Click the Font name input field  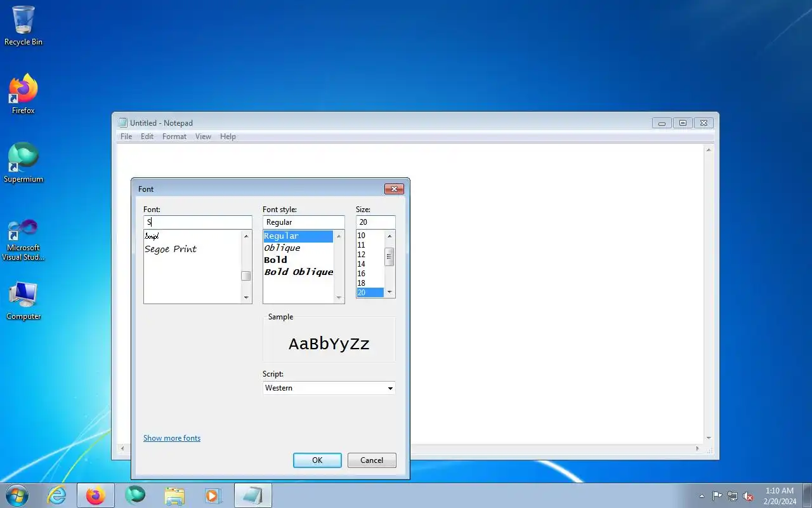[197, 222]
